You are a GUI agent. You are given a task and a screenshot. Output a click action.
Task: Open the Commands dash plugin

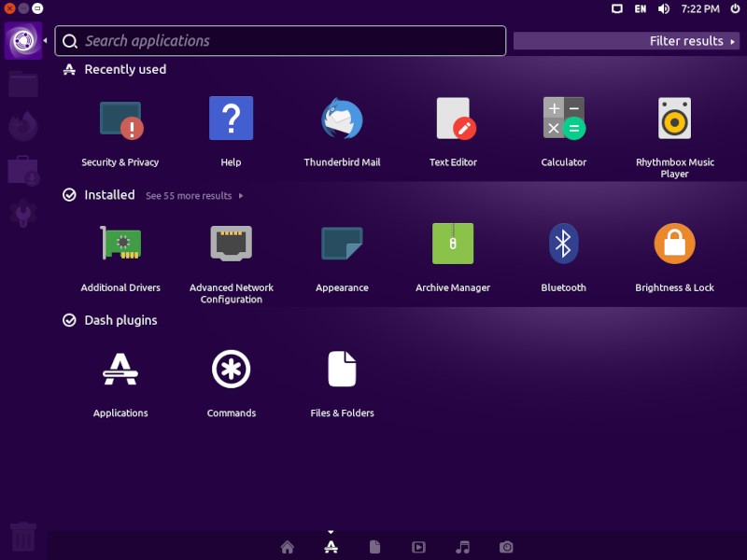click(231, 370)
